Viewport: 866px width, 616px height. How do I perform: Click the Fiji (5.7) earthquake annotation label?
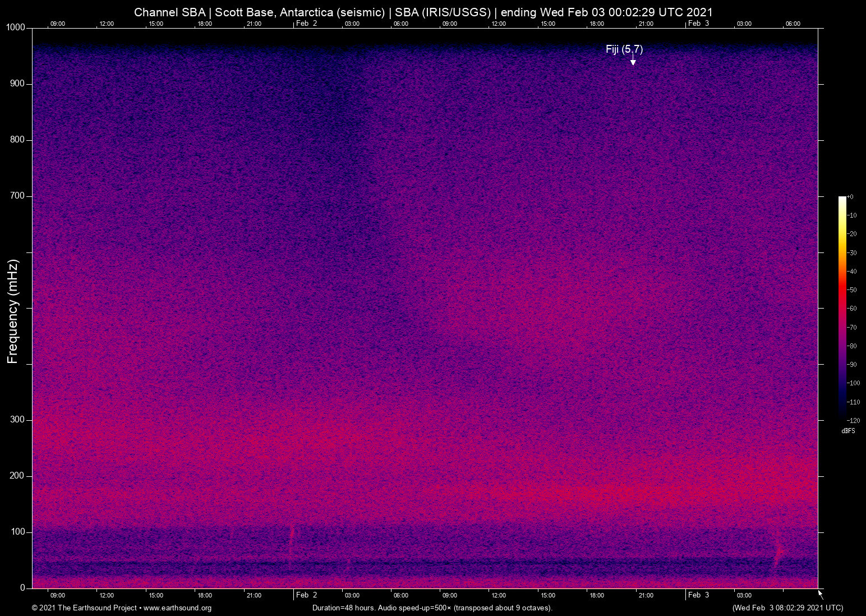point(624,49)
